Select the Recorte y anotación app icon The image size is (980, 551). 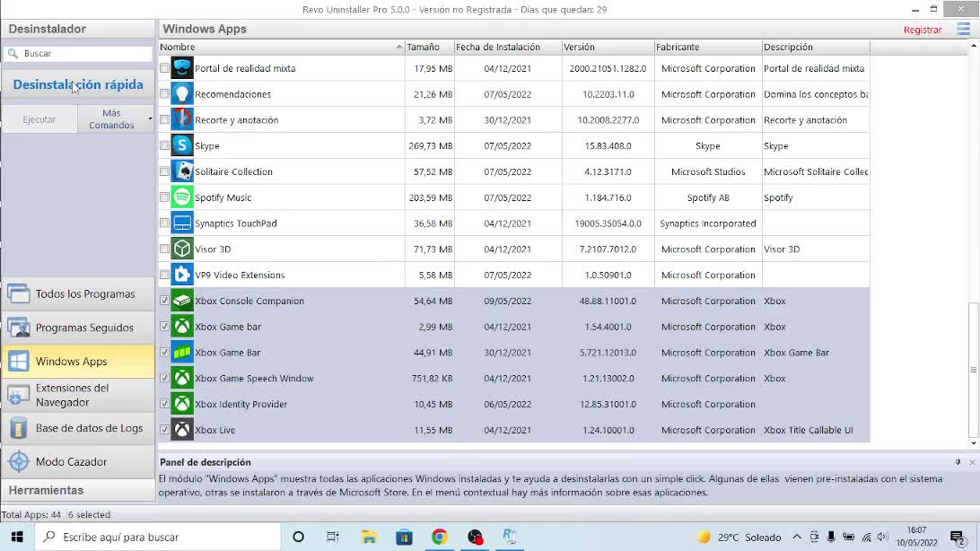pyautogui.click(x=182, y=119)
